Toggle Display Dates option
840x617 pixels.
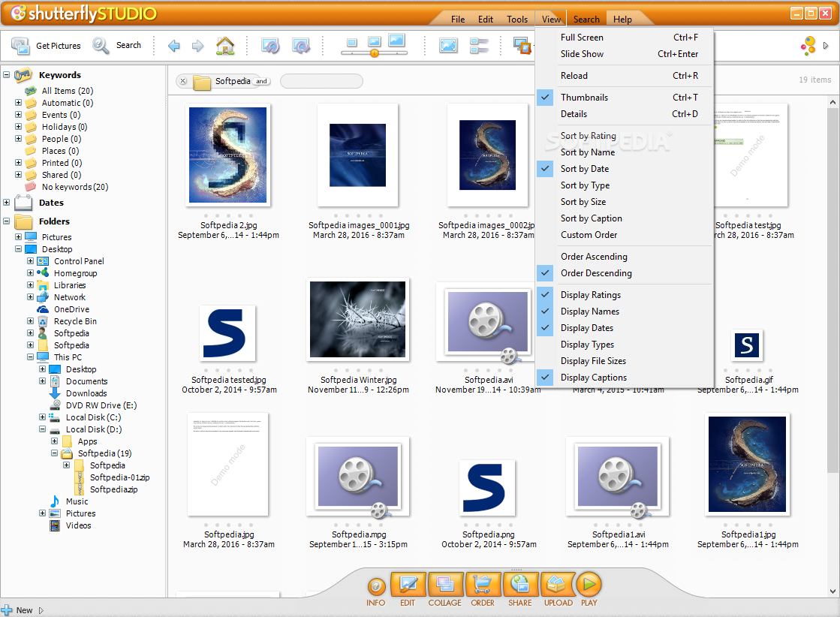(625, 328)
